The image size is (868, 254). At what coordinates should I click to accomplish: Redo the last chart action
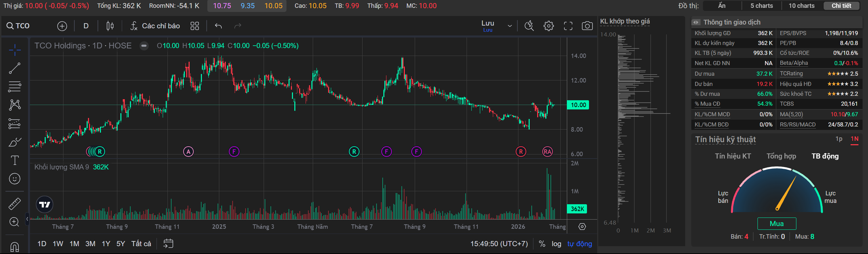[238, 26]
